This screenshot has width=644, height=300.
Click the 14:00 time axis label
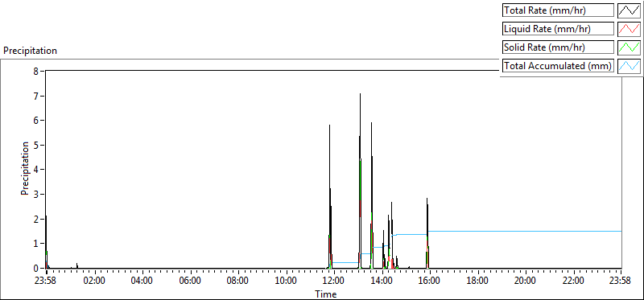(382, 282)
